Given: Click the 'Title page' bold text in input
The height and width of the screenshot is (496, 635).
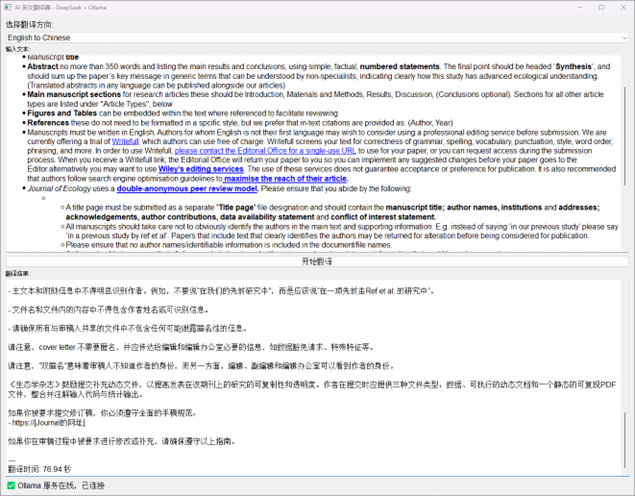Looking at the screenshot, I should tap(236, 207).
